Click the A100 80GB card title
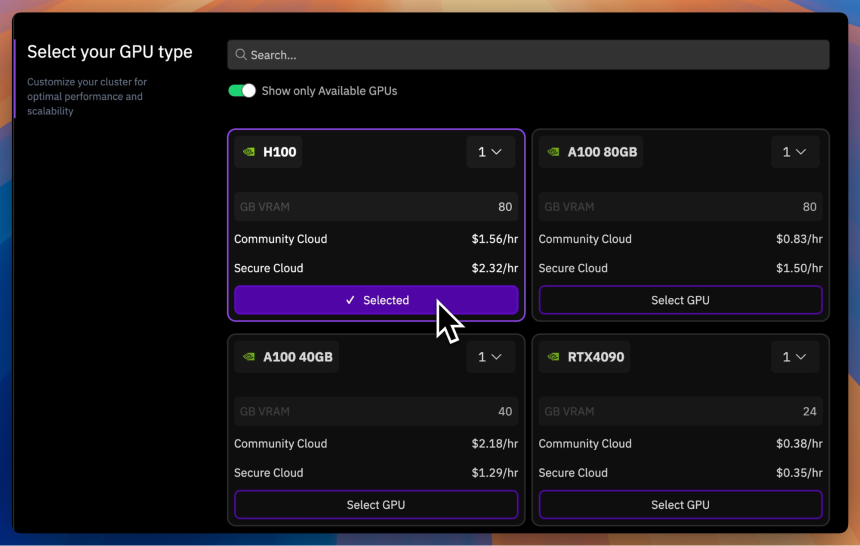Screen dimensions: 860x546 tap(602, 152)
